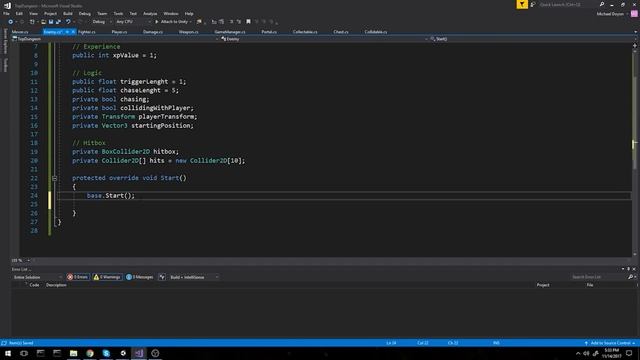
Task: Click the comment out selection icon
Action: [231, 22]
